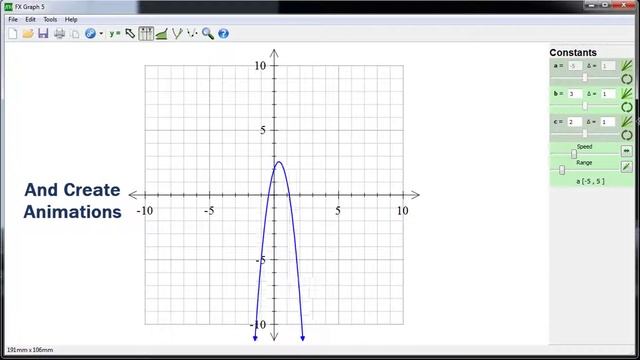Click the delta field for constant c
Image resolution: width=640 pixels, height=360 pixels.
(608, 122)
